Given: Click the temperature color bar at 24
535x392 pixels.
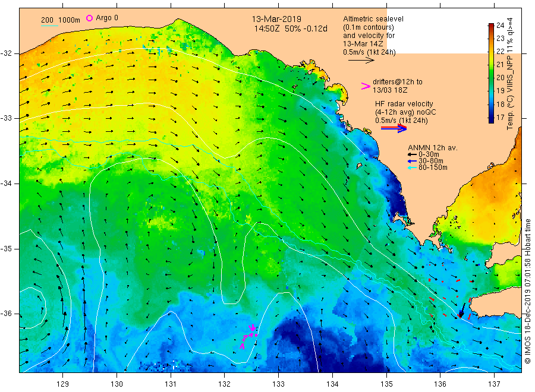Looking at the screenshot, I should (491, 25).
